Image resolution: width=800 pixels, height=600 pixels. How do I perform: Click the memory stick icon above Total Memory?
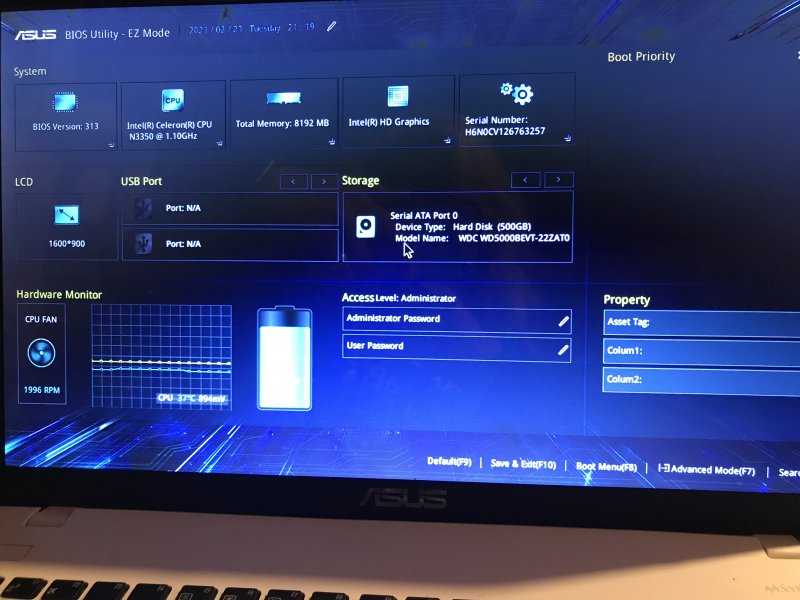283,97
